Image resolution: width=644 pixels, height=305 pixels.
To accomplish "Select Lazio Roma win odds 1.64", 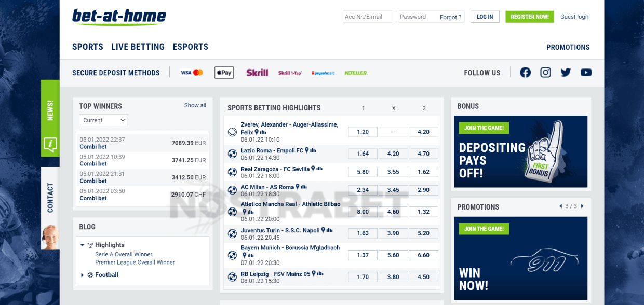I will (x=363, y=154).
